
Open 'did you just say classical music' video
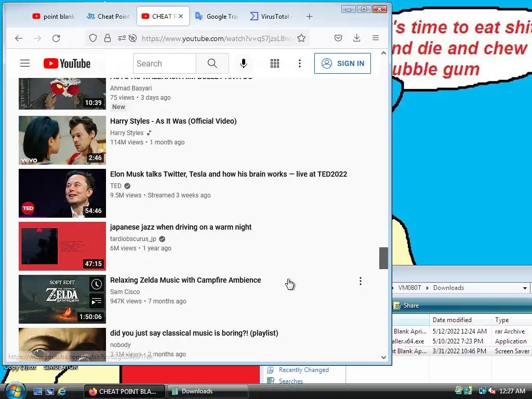tap(194, 333)
